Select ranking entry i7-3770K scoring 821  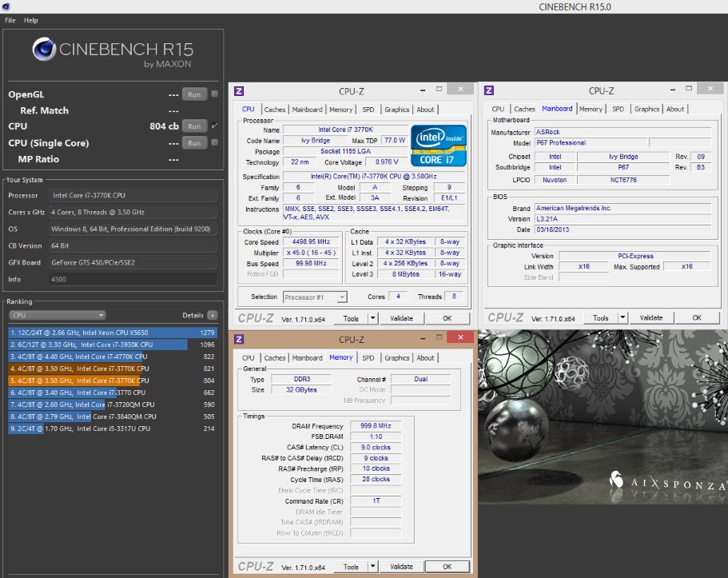(x=113, y=369)
